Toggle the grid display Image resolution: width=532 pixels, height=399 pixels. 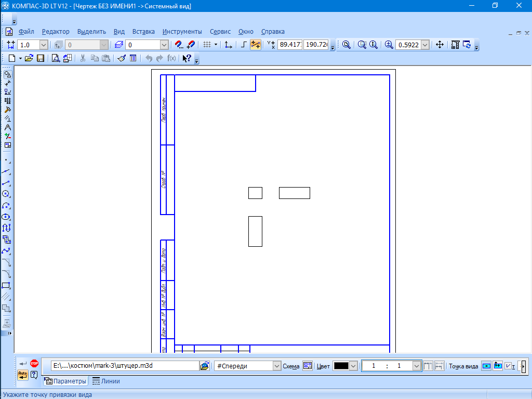[x=207, y=45]
